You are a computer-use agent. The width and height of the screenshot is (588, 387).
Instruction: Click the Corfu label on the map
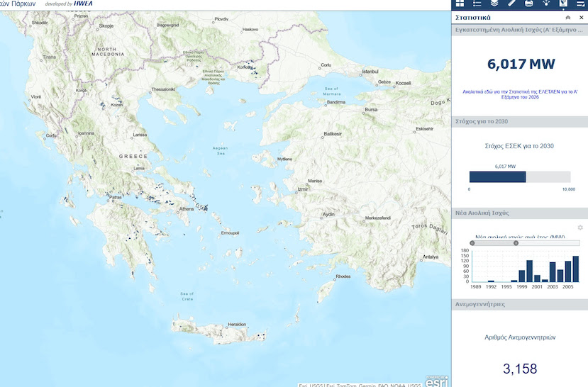(51, 135)
